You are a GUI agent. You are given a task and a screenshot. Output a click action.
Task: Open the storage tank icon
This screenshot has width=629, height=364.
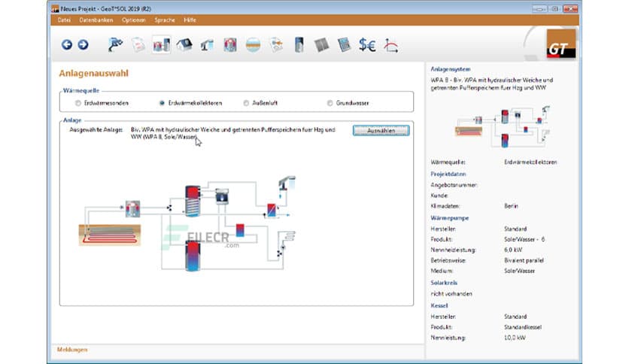point(299,45)
